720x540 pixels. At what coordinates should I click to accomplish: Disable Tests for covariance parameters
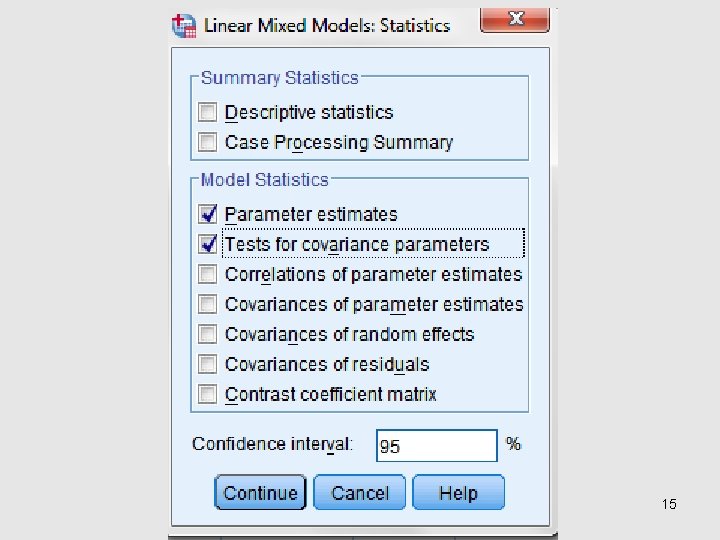coord(208,244)
